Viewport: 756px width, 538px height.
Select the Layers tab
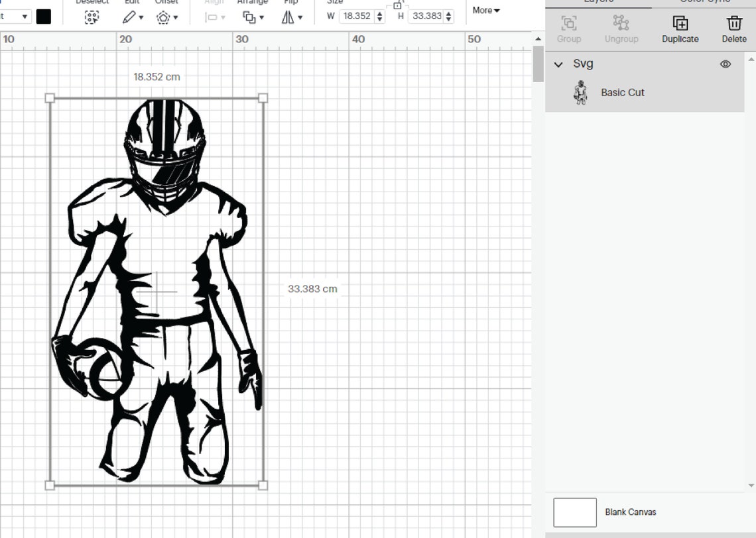tap(598, 2)
